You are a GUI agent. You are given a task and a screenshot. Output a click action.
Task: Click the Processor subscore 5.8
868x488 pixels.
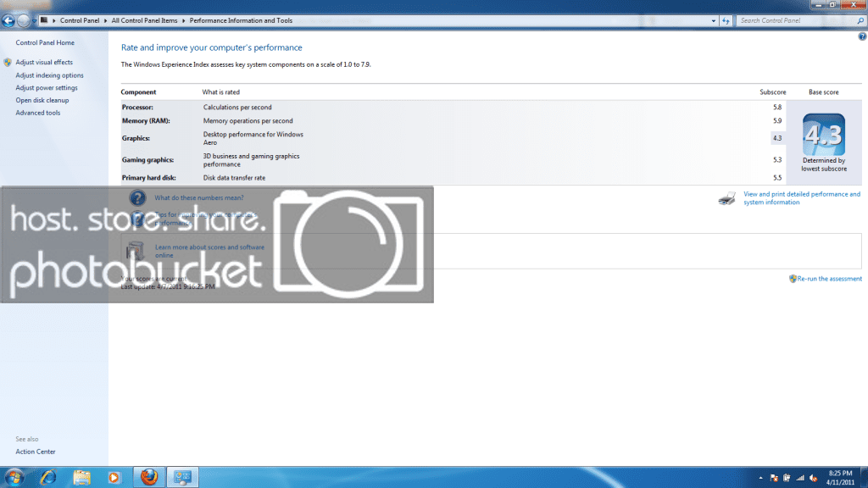click(777, 108)
